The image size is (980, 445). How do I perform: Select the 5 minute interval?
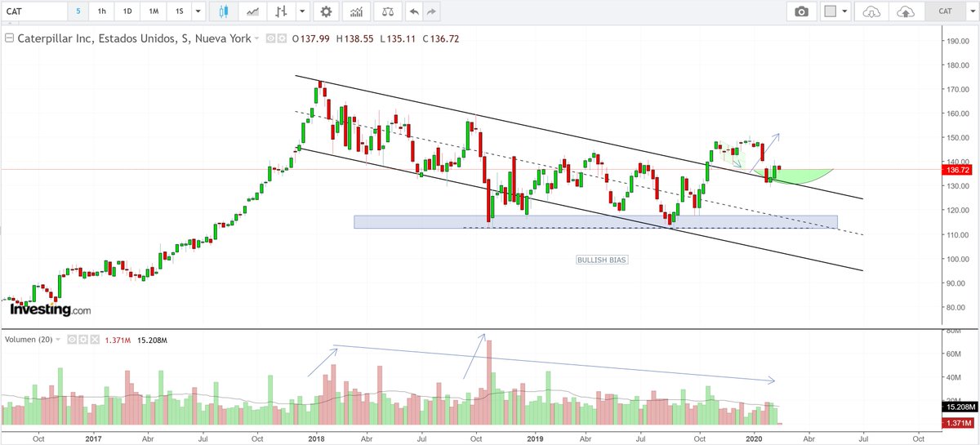tap(78, 11)
